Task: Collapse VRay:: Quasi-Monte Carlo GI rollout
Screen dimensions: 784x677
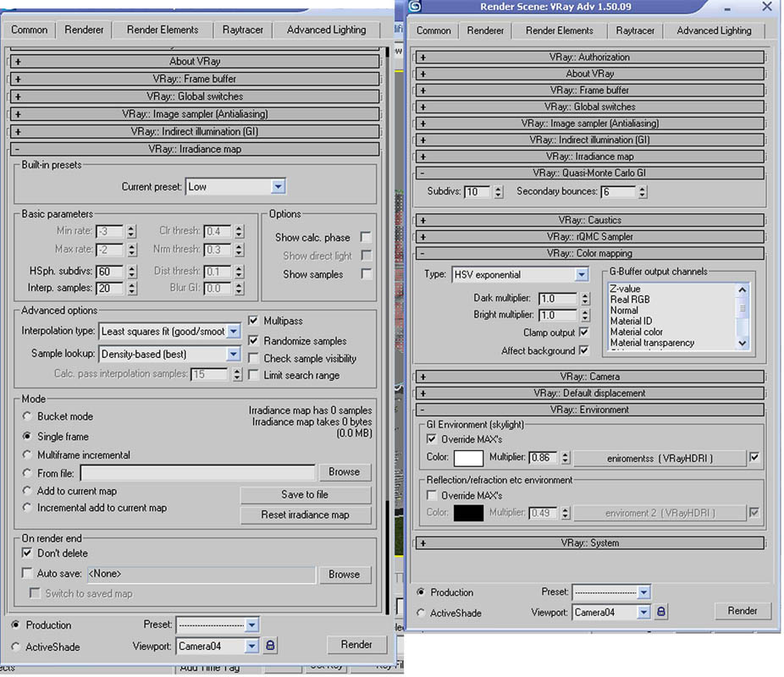Action: 589,173
